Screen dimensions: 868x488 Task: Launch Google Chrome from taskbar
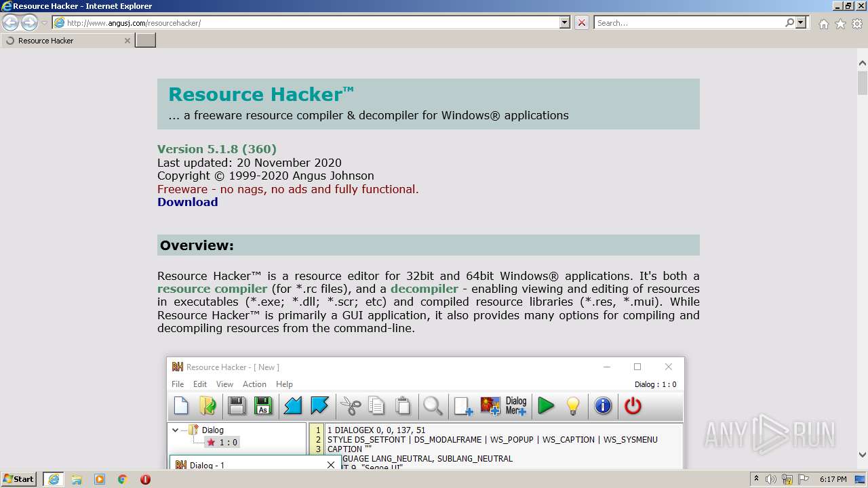(123, 479)
